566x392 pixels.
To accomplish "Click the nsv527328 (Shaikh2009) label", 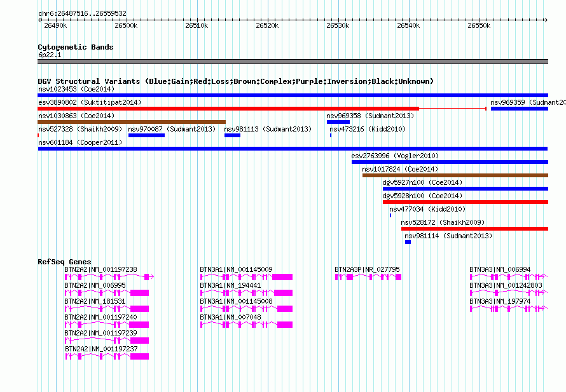I will point(80,129).
